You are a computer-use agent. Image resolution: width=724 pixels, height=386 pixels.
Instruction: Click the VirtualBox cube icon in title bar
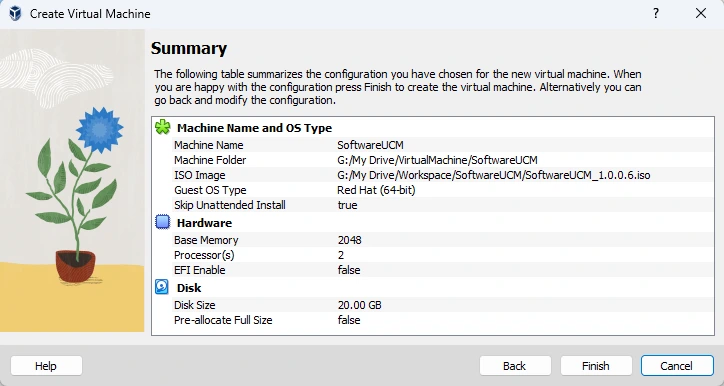coord(15,13)
